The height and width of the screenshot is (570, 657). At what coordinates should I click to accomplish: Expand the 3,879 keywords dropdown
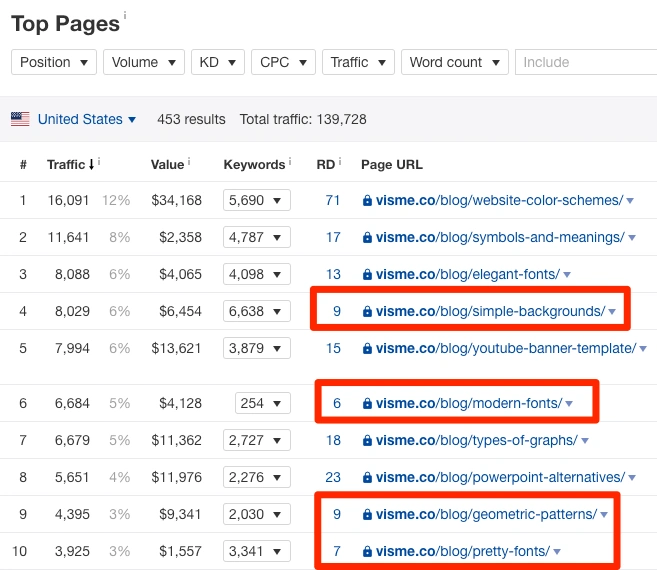(x=257, y=348)
